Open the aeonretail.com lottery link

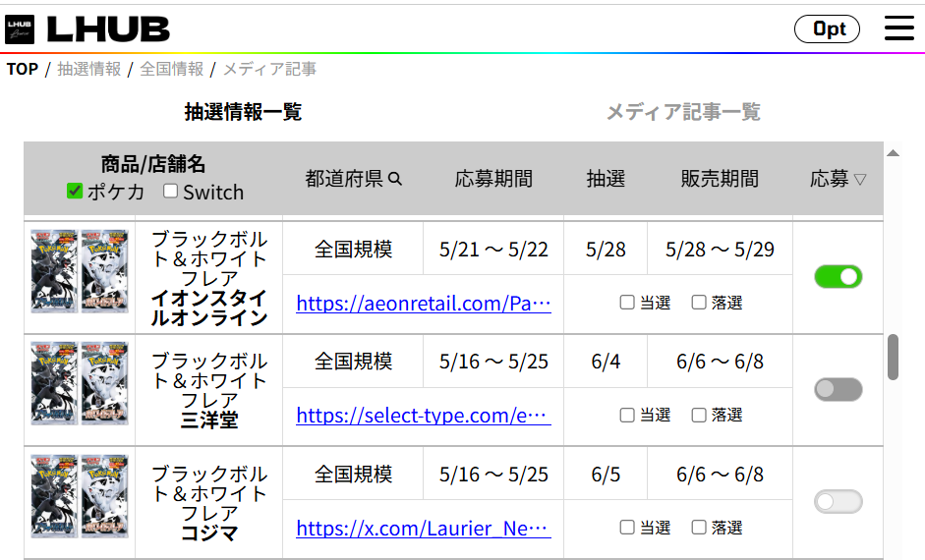(423, 304)
